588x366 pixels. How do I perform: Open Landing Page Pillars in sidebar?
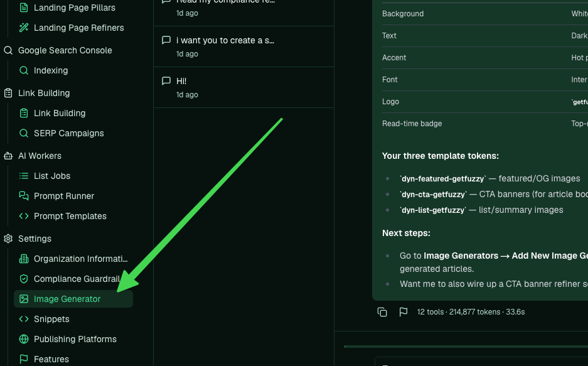(x=73, y=8)
